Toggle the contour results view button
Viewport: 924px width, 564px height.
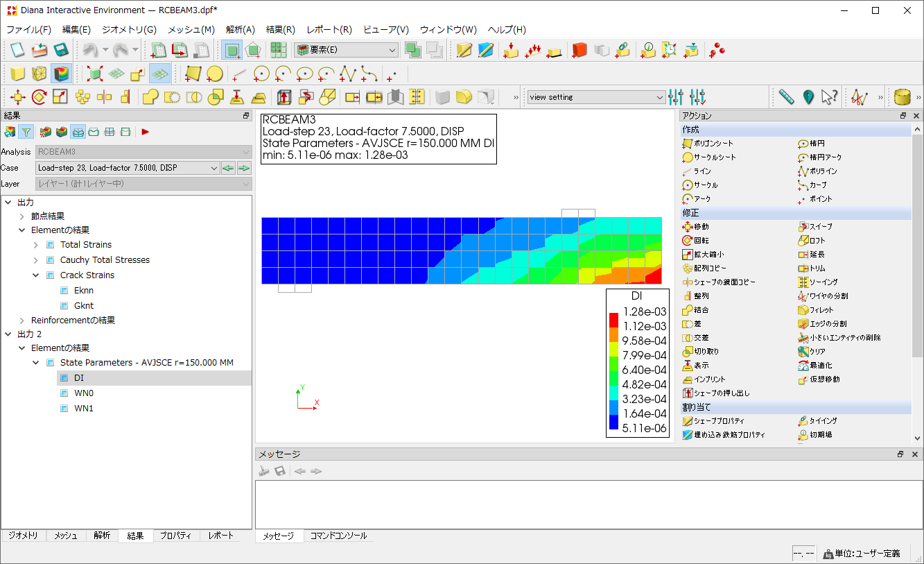point(62,74)
